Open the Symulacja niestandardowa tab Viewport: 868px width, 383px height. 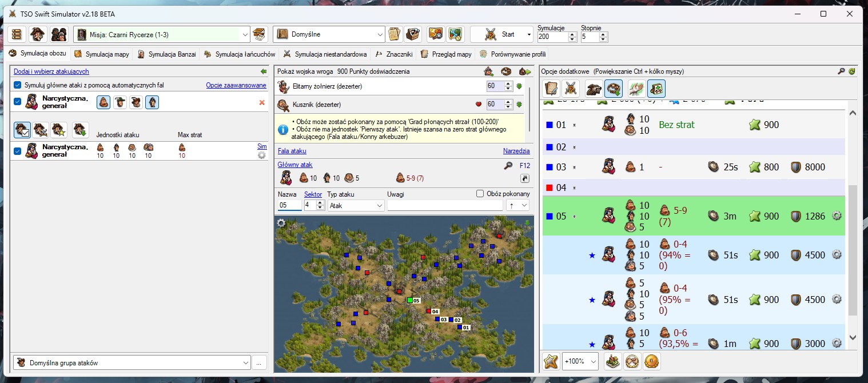click(x=325, y=54)
